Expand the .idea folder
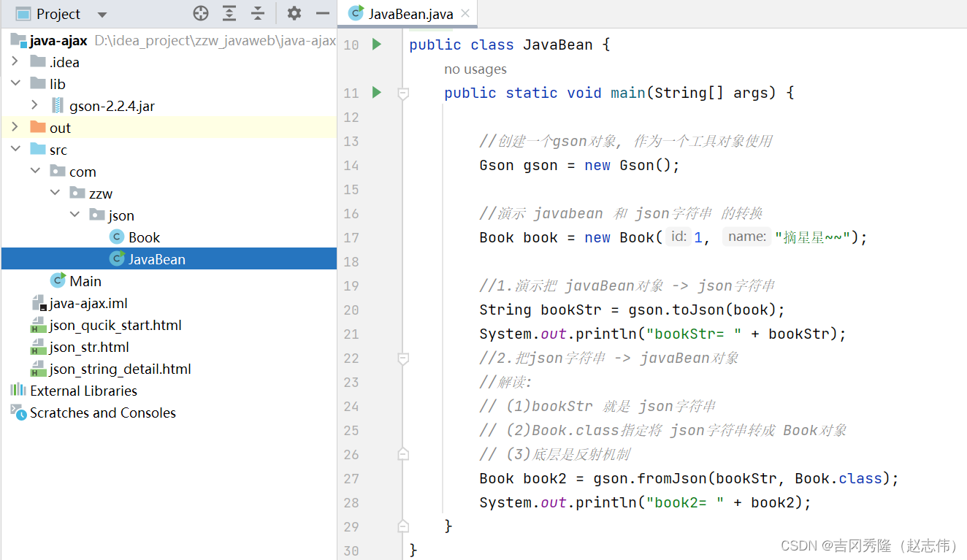This screenshot has height=560, width=967. [x=15, y=62]
